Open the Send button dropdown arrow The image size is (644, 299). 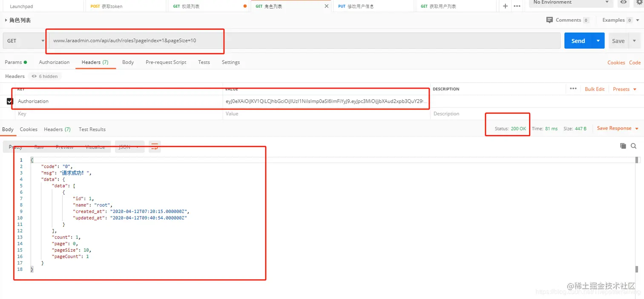tap(598, 41)
